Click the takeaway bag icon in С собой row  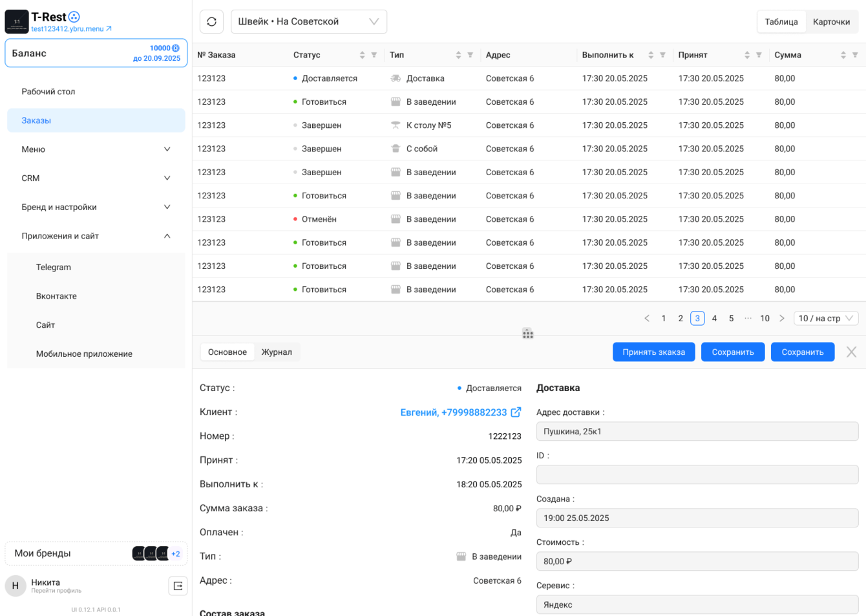pyautogui.click(x=396, y=149)
